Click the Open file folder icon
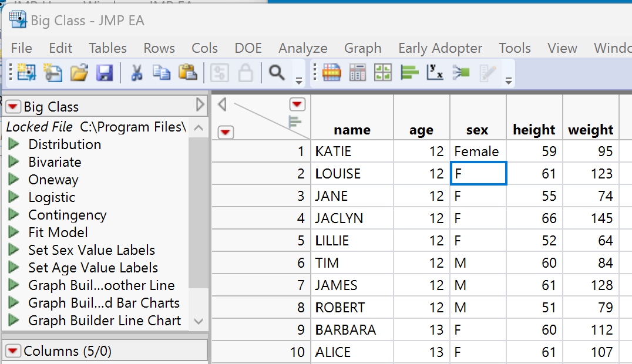This screenshot has height=364, width=632. [79, 73]
